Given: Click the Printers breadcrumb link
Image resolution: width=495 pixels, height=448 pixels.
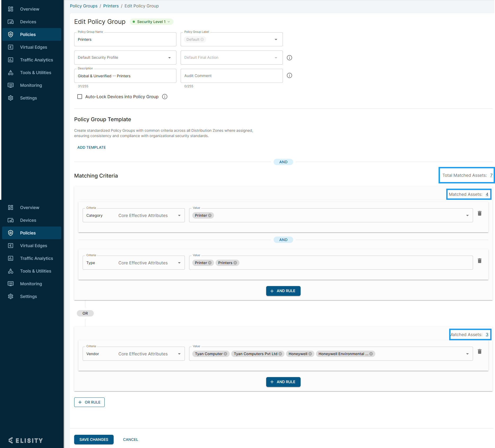Looking at the screenshot, I should pos(111,6).
